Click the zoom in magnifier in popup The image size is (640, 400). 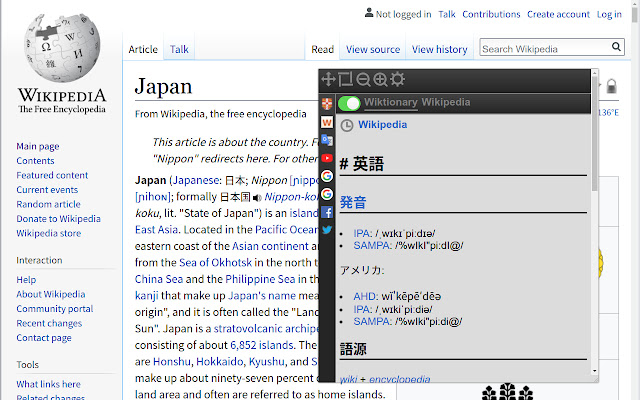click(380, 79)
